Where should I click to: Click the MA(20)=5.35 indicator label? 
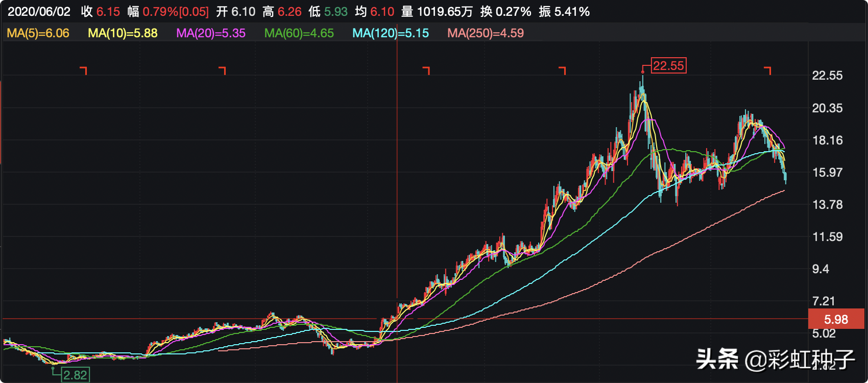(211, 33)
